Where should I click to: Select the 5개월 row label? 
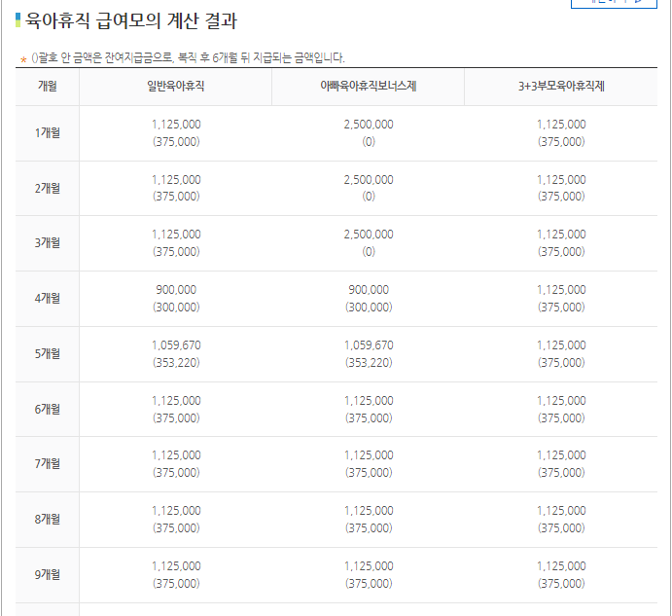click(x=47, y=354)
